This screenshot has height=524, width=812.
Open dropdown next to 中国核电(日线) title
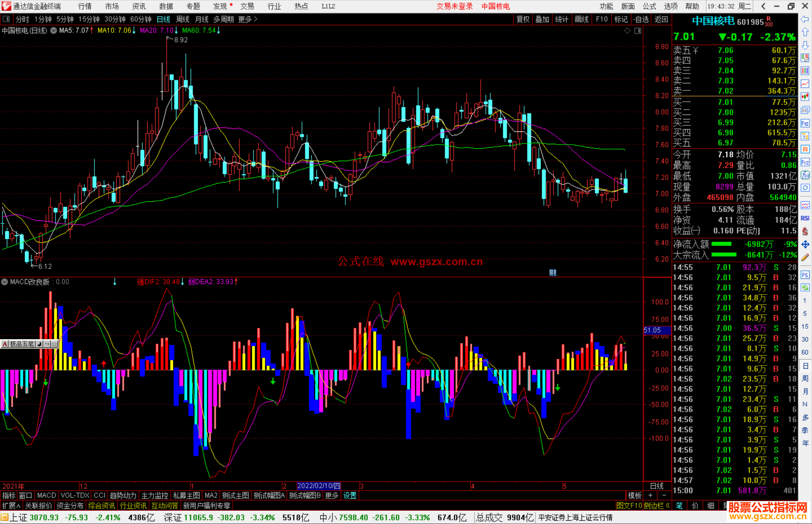click(53, 30)
